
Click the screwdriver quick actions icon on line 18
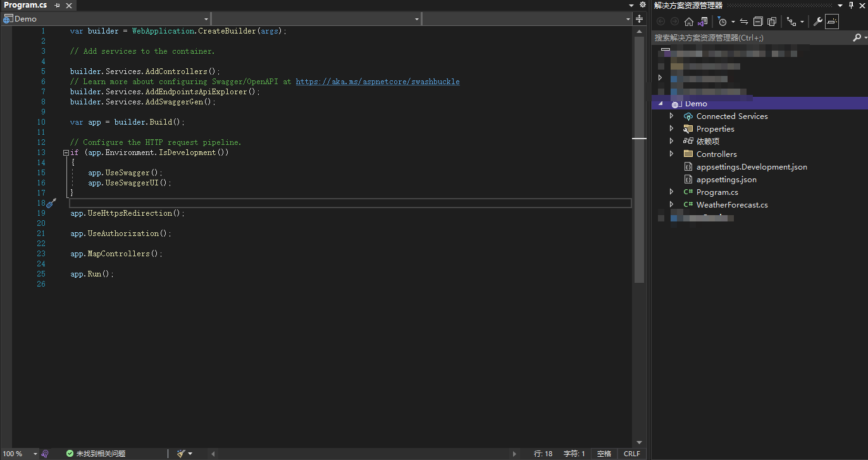point(52,202)
